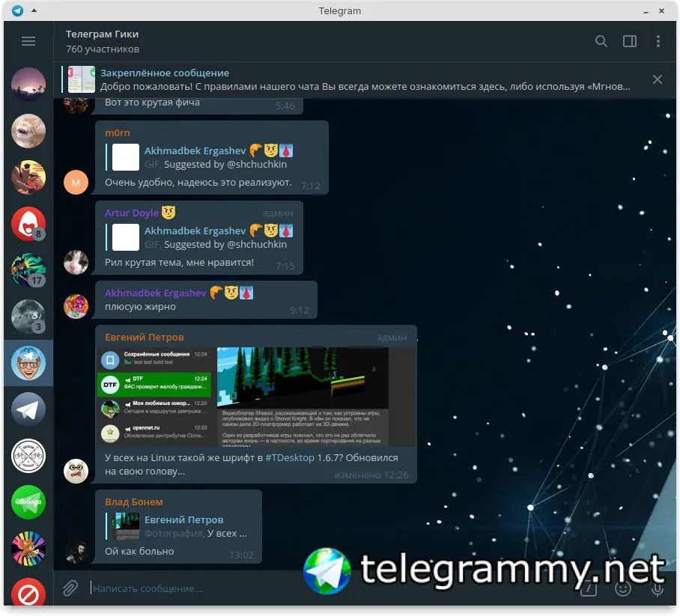Click the message text Очень удобно, надеюсь это реализуют
680x616 pixels.
[x=198, y=183]
